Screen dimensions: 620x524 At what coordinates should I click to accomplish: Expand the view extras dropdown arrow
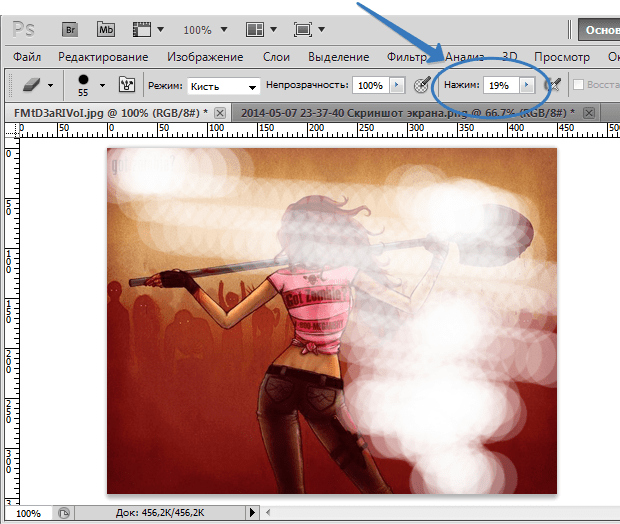click(x=161, y=30)
